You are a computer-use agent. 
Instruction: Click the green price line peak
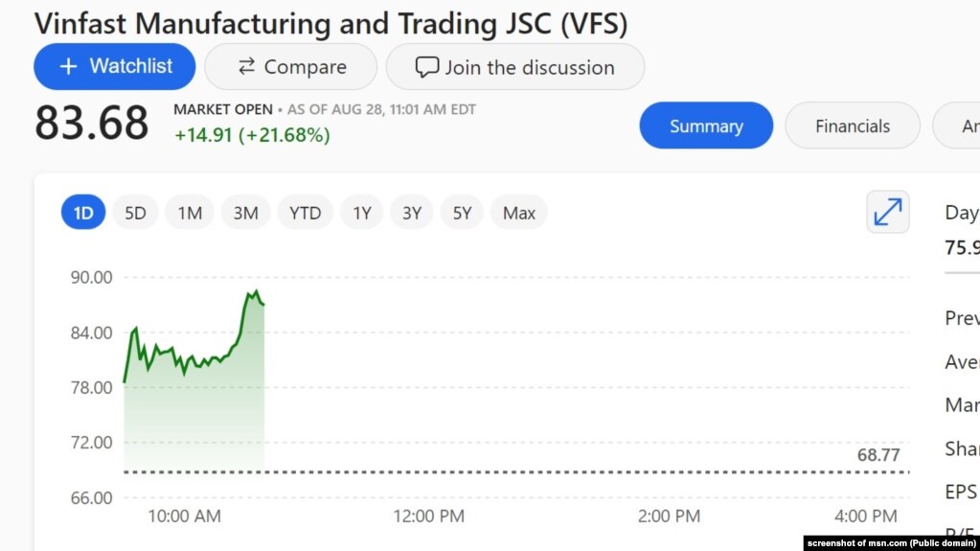(256, 291)
